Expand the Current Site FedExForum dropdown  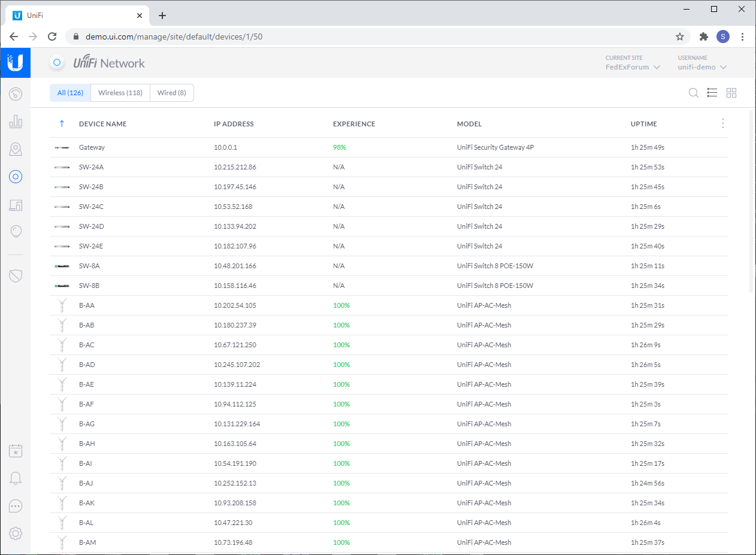(633, 67)
